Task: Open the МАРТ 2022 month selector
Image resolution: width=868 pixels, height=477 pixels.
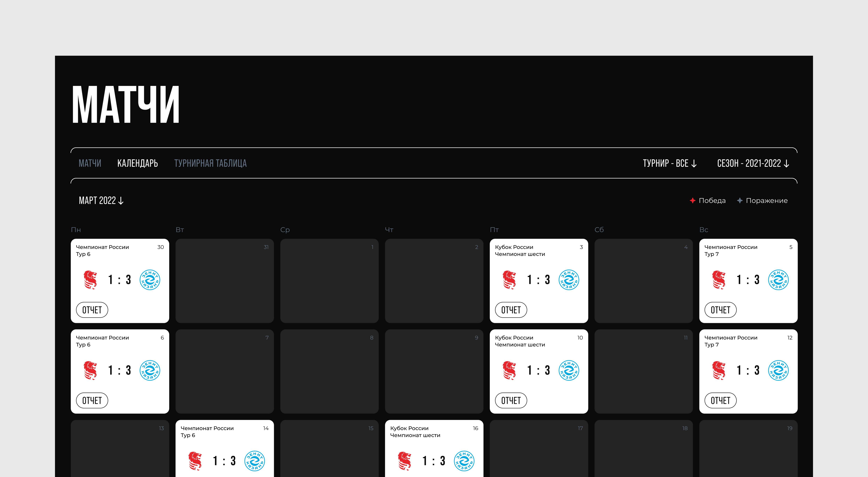Action: [x=101, y=201]
